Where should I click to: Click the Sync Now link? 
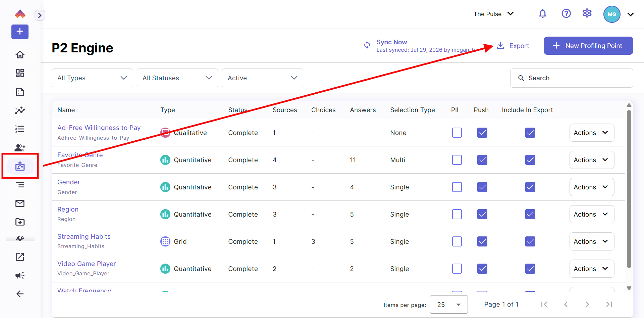click(x=392, y=42)
